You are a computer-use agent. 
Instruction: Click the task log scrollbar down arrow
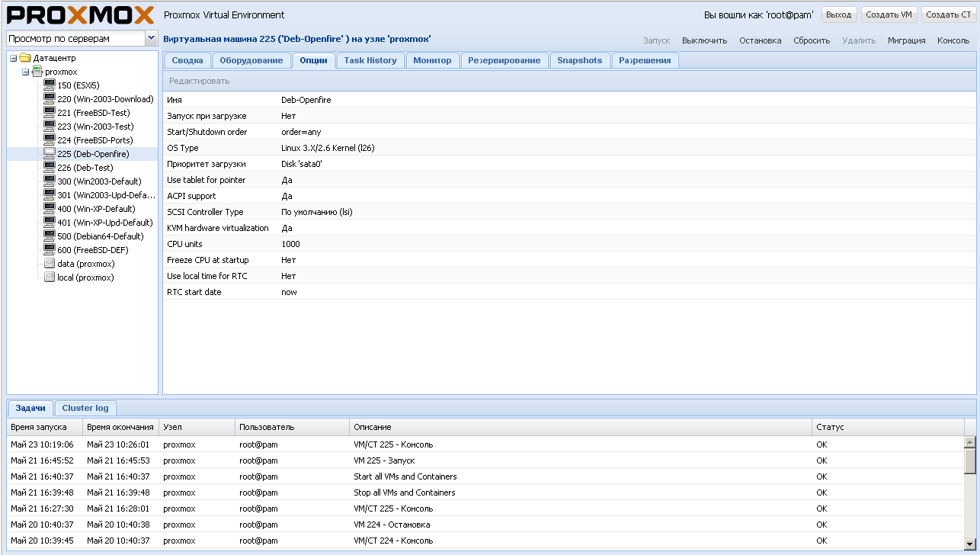tap(970, 544)
